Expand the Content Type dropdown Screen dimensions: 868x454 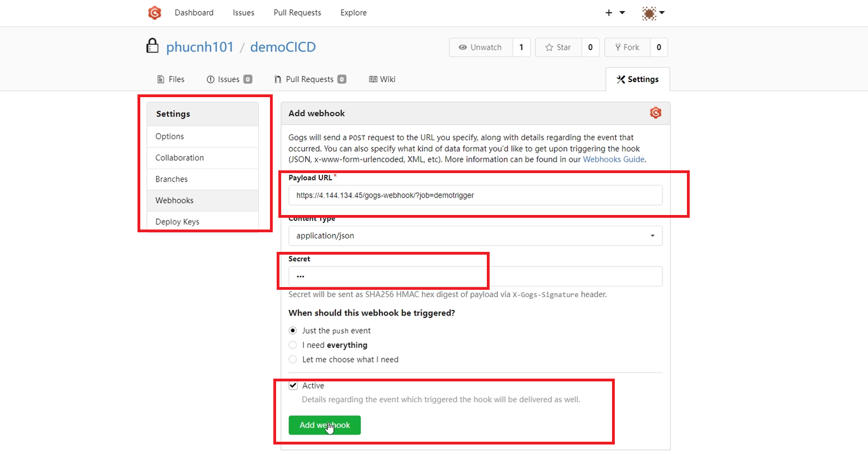[x=476, y=236]
